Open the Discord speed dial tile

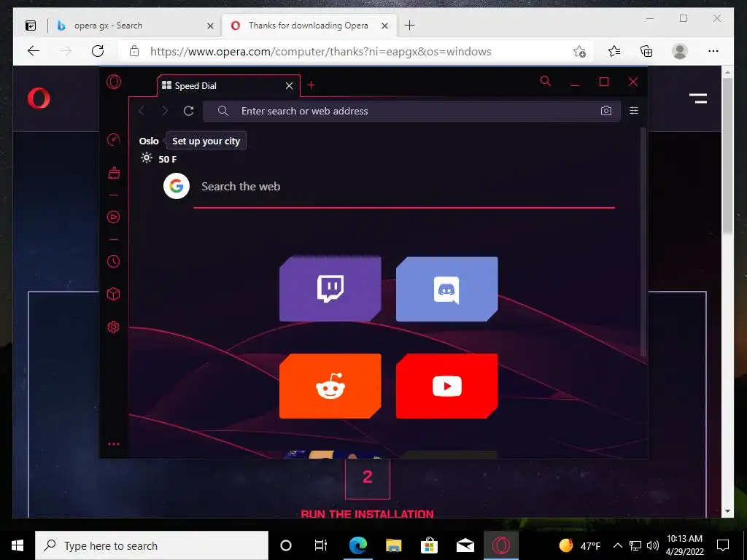tap(447, 289)
